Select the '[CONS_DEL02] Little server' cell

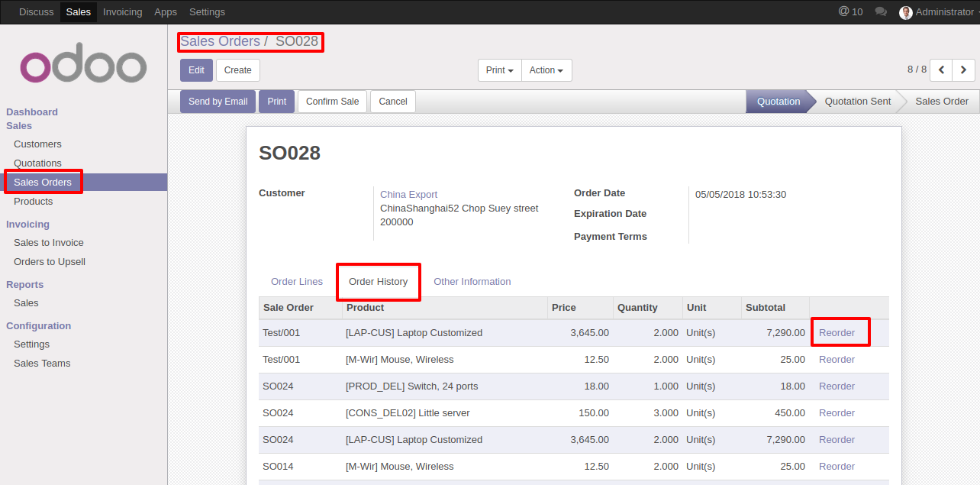pyautogui.click(x=444, y=413)
